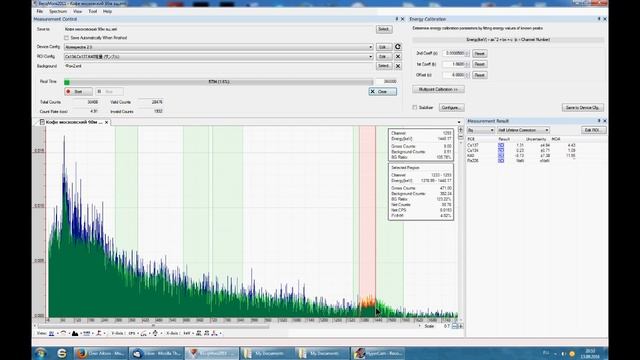Reset the 1st Coeff value

[480, 64]
